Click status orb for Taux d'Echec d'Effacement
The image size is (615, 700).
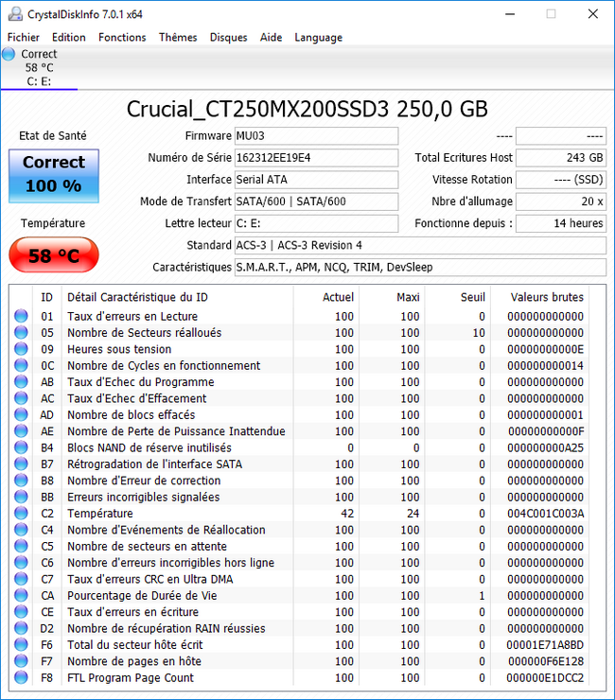click(21, 397)
